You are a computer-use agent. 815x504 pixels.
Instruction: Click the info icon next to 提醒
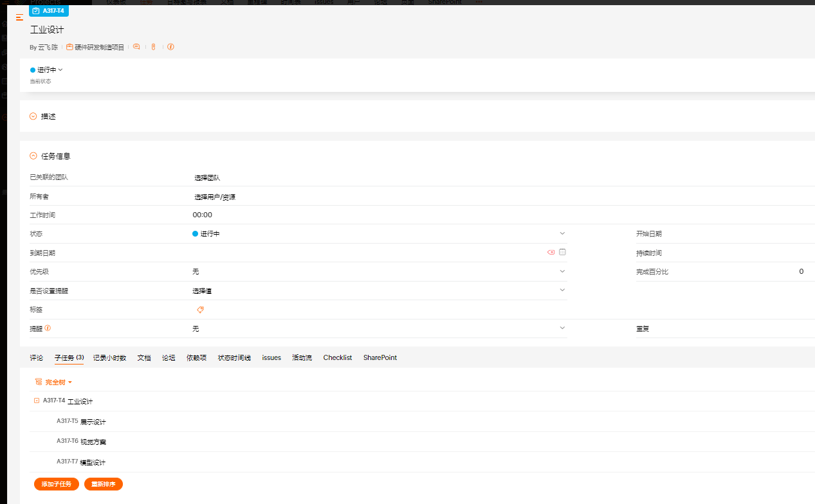[x=48, y=328]
